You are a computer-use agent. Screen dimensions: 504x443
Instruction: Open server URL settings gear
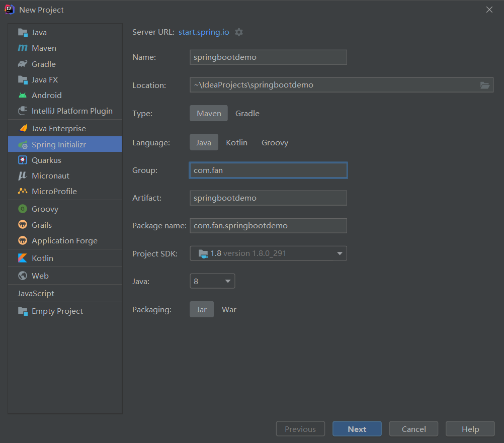(239, 32)
